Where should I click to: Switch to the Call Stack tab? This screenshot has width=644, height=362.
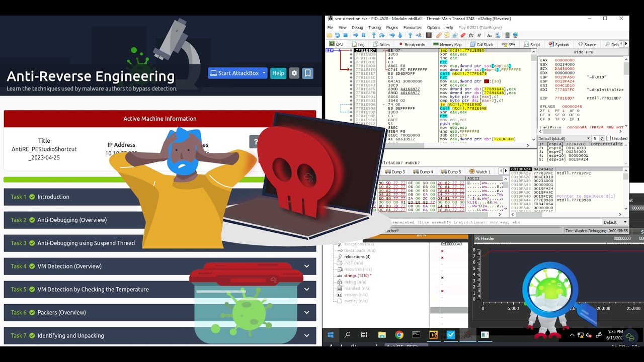pos(482,44)
